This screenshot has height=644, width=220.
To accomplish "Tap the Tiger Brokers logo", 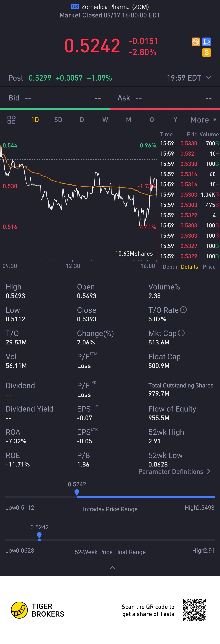I will 19,610.
